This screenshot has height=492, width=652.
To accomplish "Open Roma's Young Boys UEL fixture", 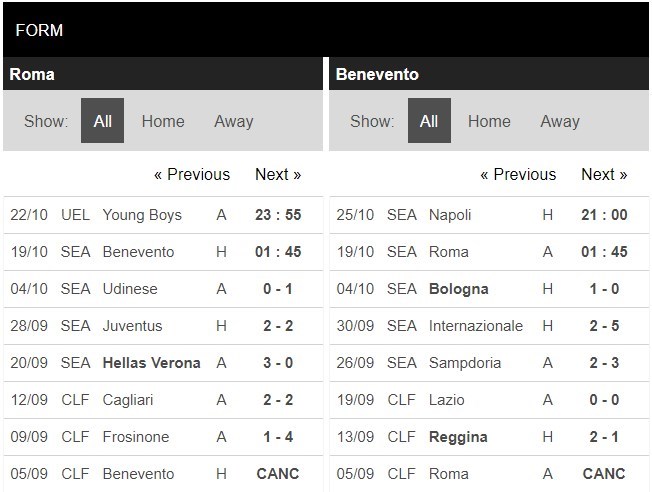I will [x=163, y=215].
